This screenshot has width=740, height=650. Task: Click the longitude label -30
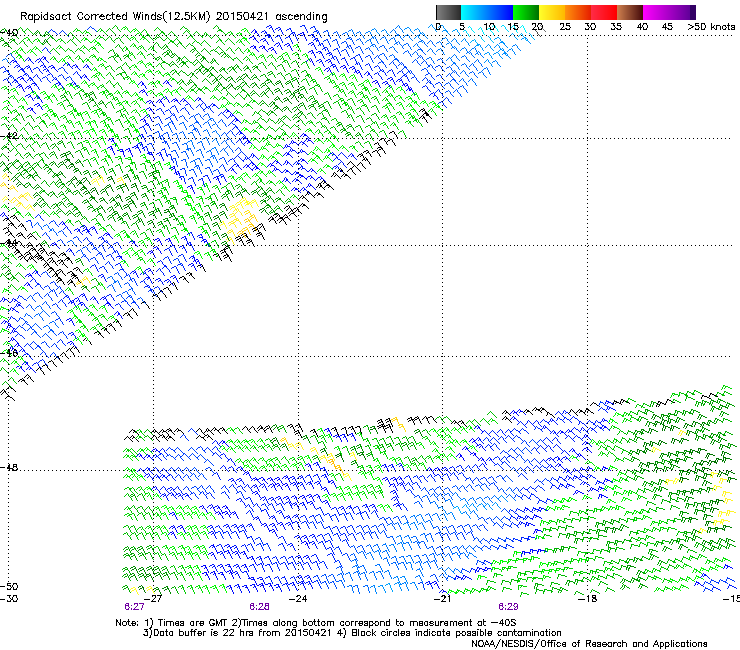(9, 599)
